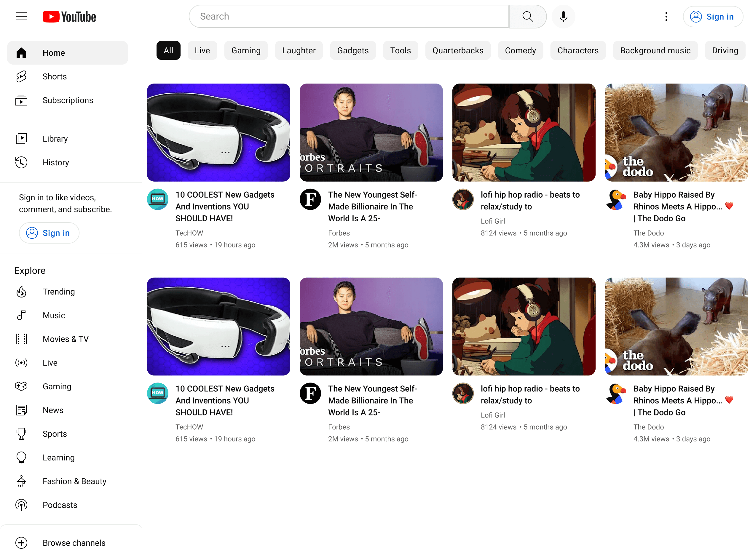Open History in the sidebar
The width and height of the screenshot is (753, 560).
click(x=56, y=162)
